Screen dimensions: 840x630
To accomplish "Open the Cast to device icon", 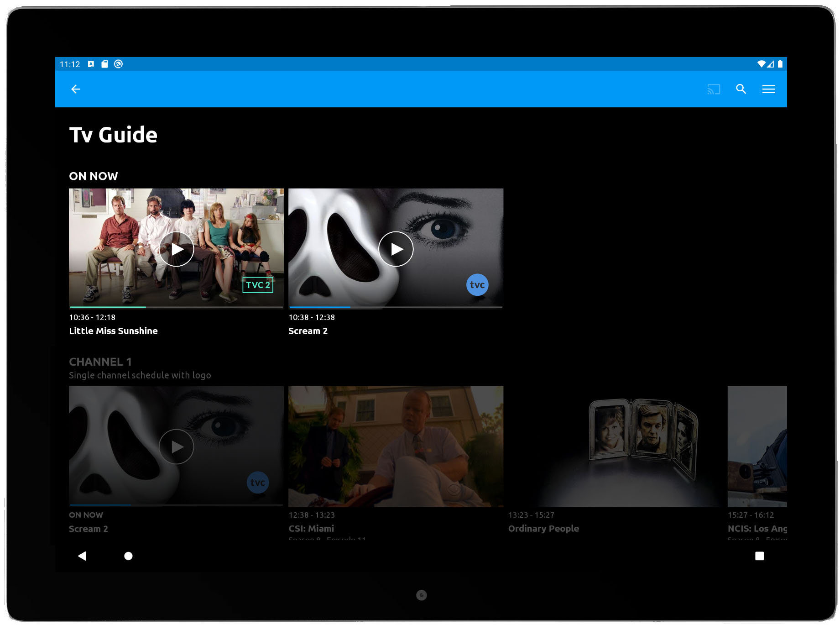I will [x=714, y=89].
